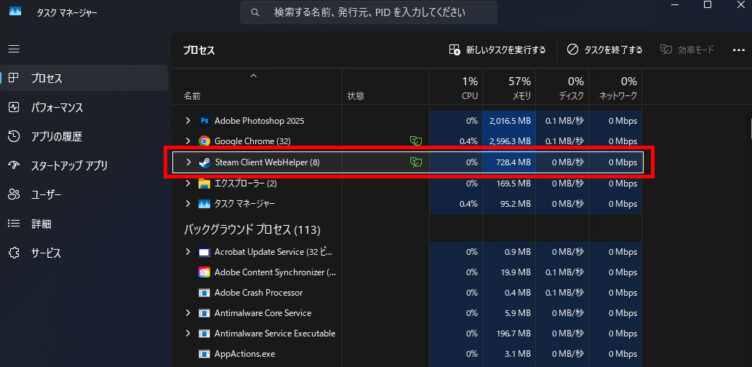Click the バックグラウンド プロセス (113) heading

(x=252, y=230)
